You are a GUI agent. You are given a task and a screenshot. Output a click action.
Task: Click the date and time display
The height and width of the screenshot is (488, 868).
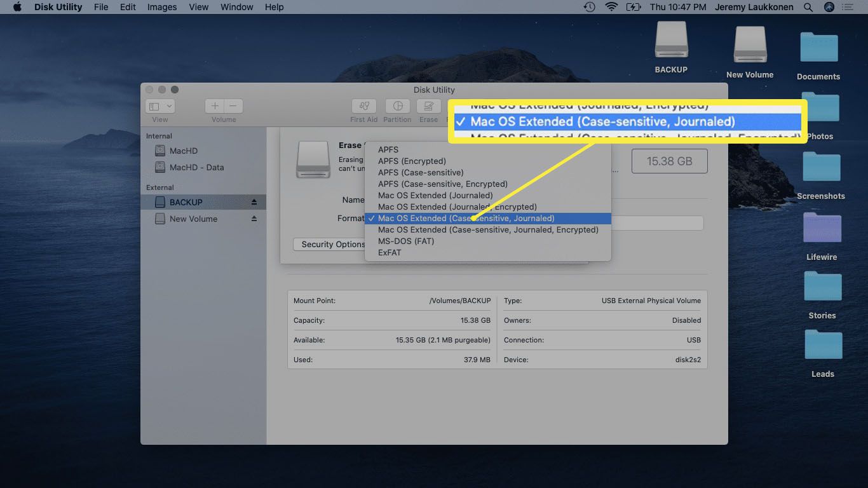point(678,7)
